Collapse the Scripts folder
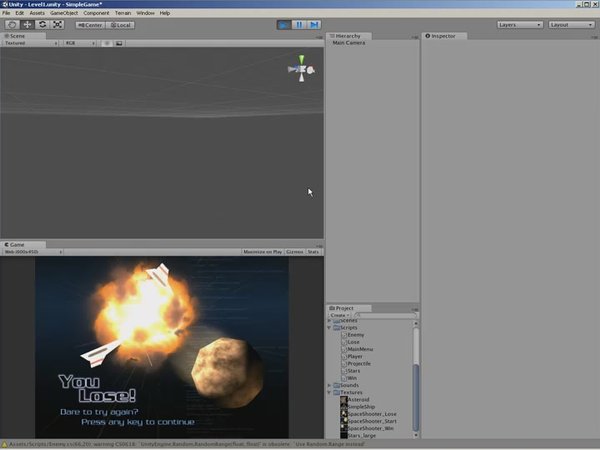The image size is (600, 450). click(x=330, y=327)
